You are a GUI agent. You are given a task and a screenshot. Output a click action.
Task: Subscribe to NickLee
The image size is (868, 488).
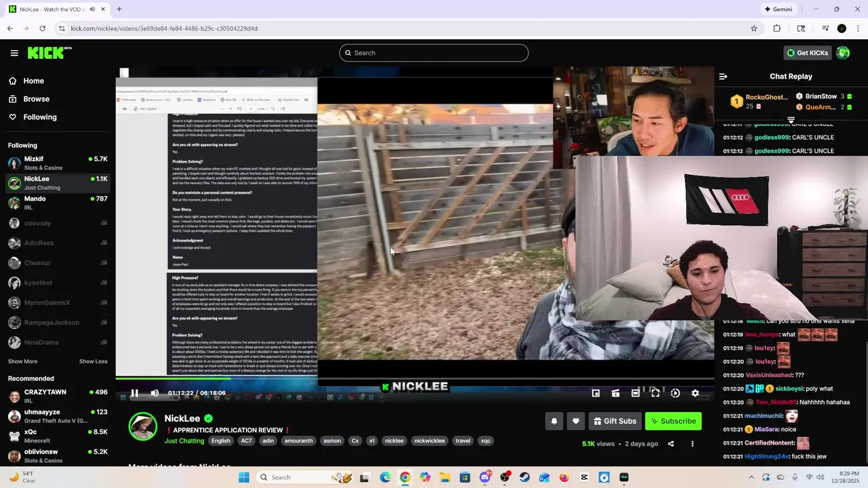(673, 421)
